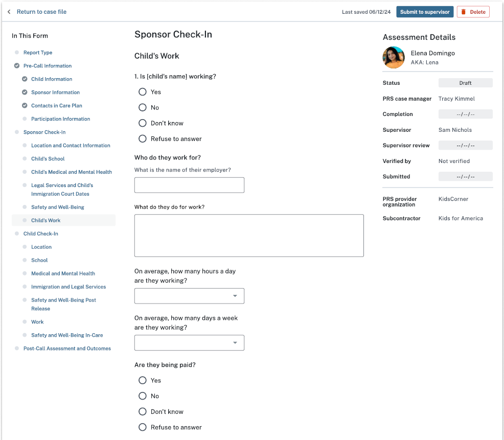Open the hours a day dropdown
Screen dimensions: 504x440
click(189, 296)
